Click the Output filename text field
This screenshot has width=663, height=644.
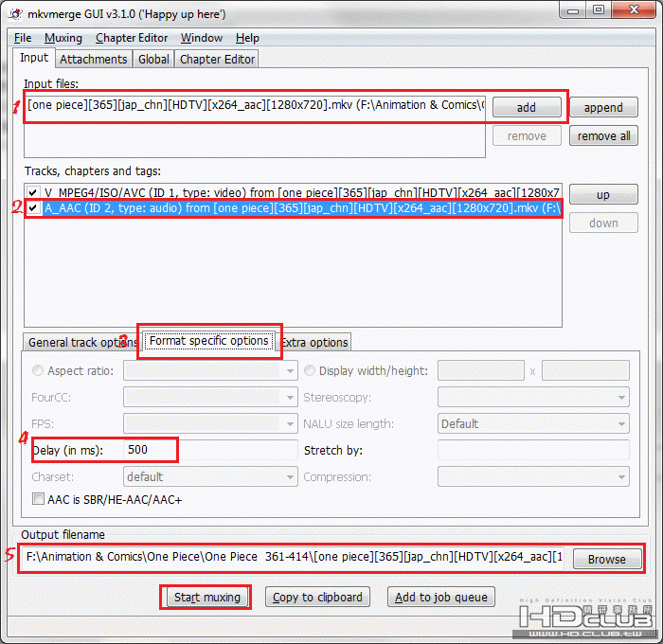(293, 557)
